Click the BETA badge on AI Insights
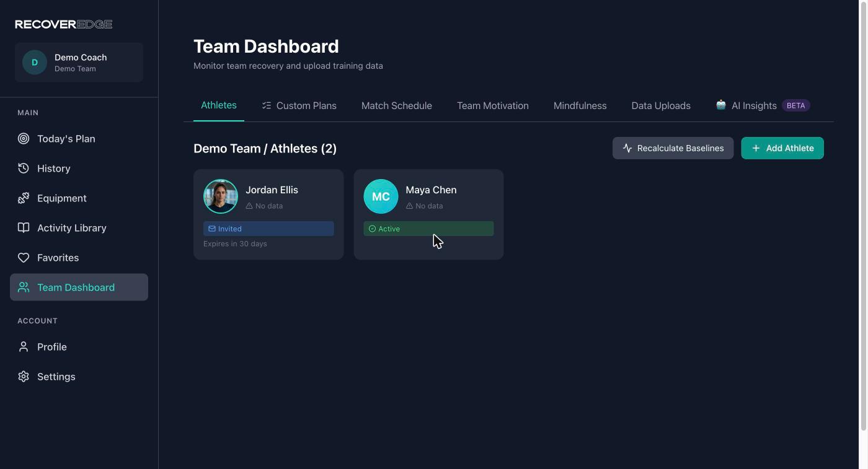Screen dimensions: 868x469 [x=795, y=105]
